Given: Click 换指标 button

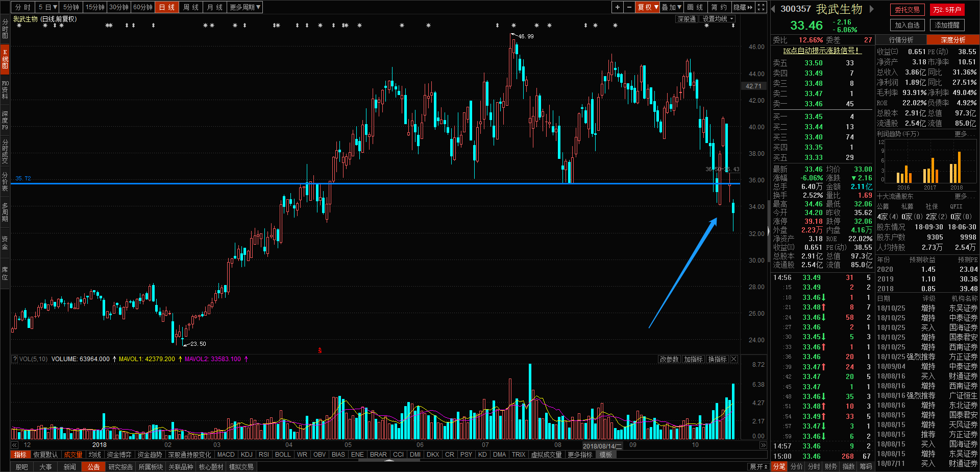Looking at the screenshot, I should [717, 359].
